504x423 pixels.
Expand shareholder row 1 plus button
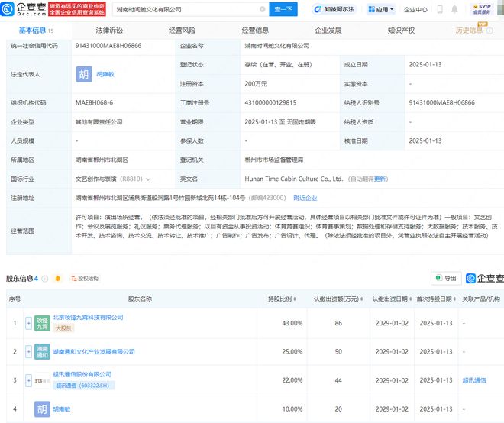[x=28, y=323]
